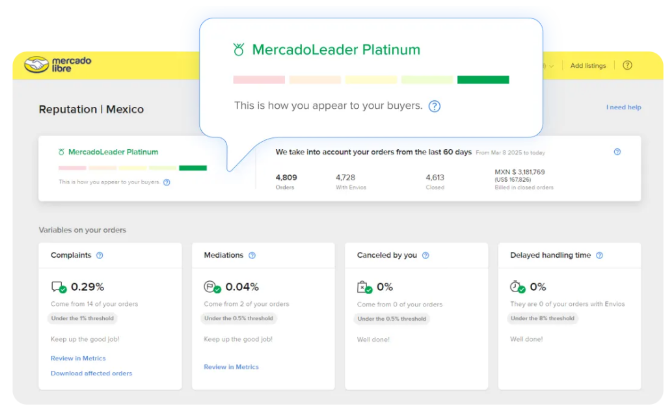Viewport: 671px width, 409px height.
Task: Open the Delayed handling time help icon
Action: (600, 255)
